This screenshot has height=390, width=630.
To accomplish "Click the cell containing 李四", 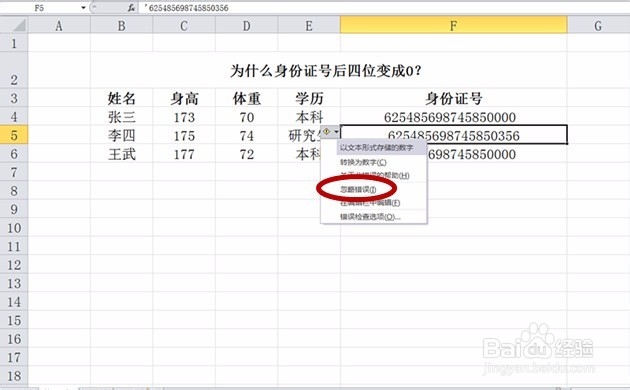I will (121, 135).
